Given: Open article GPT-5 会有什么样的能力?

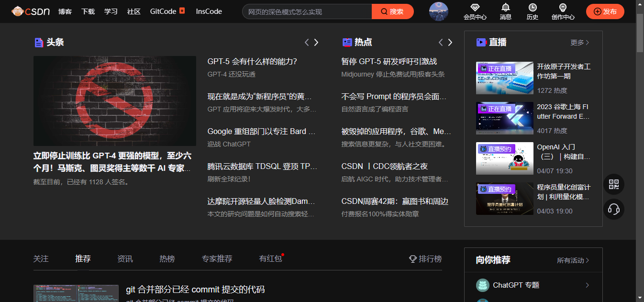Looking at the screenshot, I should click(x=252, y=62).
